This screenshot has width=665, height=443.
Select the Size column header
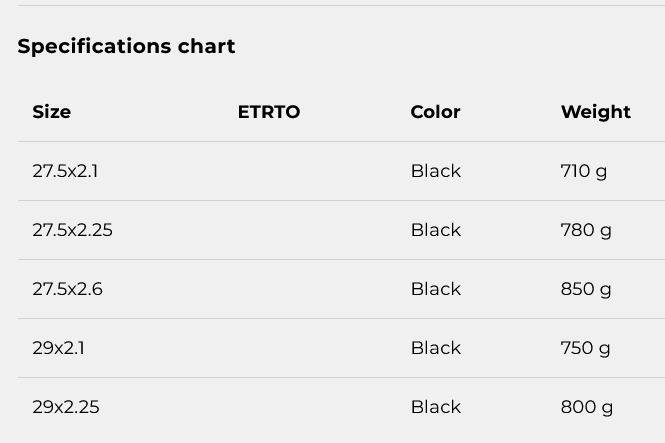[x=52, y=112]
